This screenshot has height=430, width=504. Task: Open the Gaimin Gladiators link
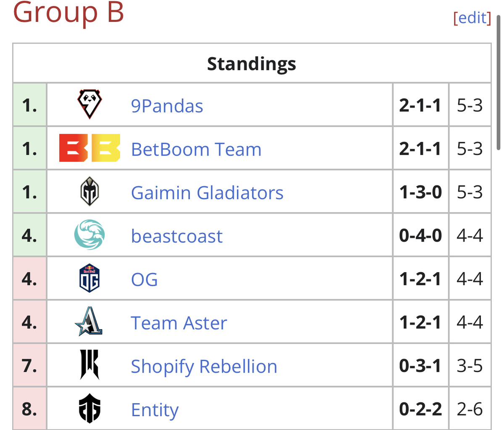tap(207, 193)
